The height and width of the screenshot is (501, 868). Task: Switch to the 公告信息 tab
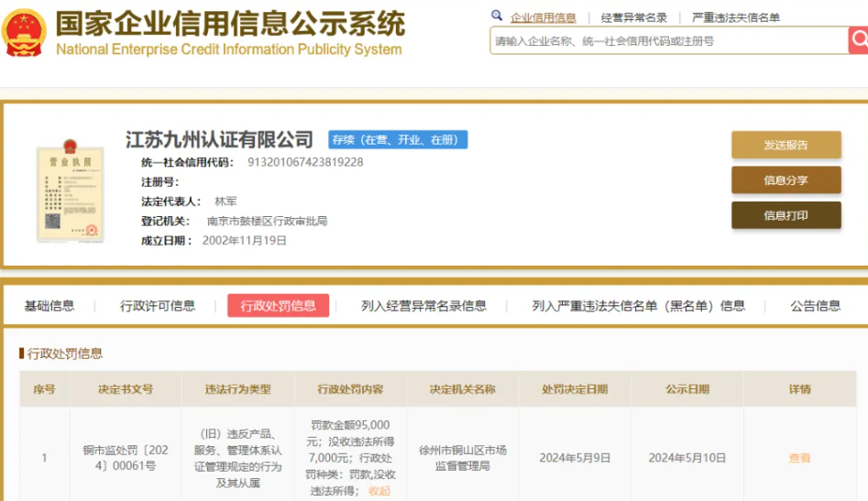[815, 306]
